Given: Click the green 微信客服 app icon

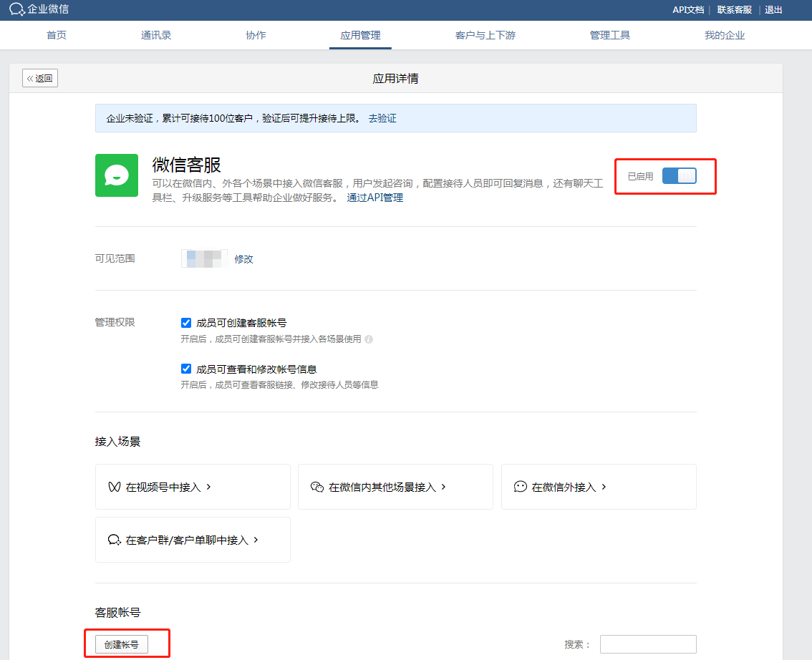Looking at the screenshot, I should tap(117, 175).
